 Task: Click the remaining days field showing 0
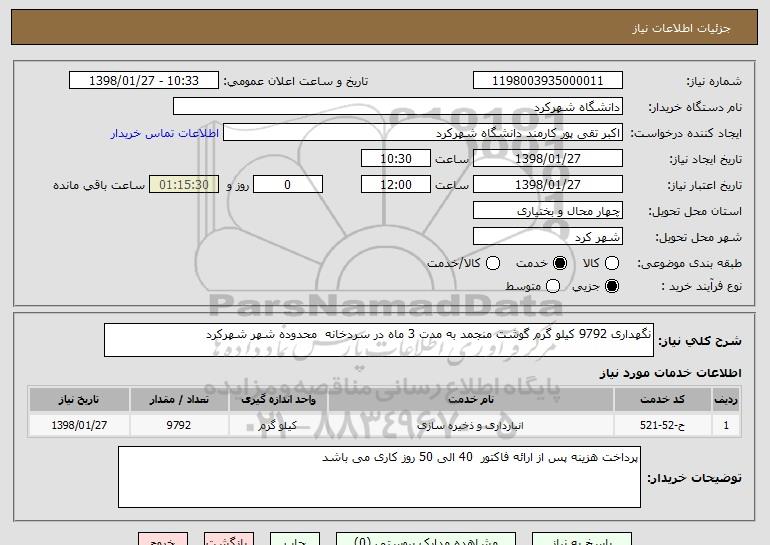288,185
